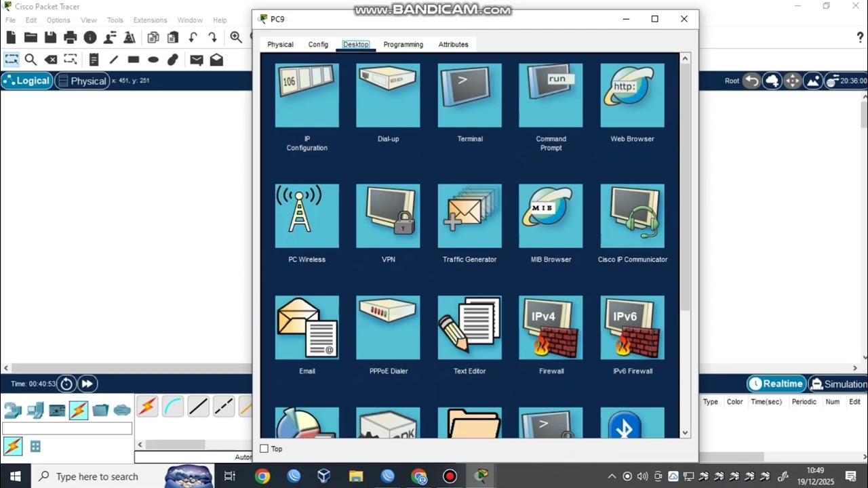Open the Terminal app on PC9 desktop

click(469, 96)
